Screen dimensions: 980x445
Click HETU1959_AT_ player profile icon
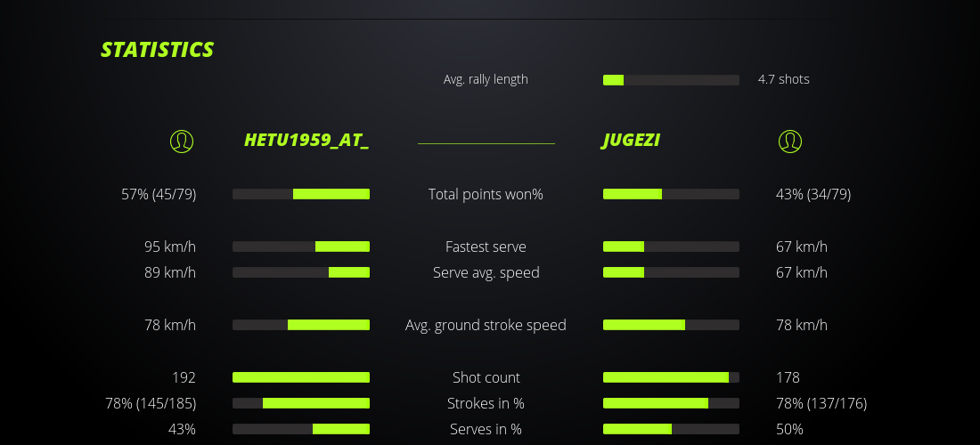click(x=182, y=141)
